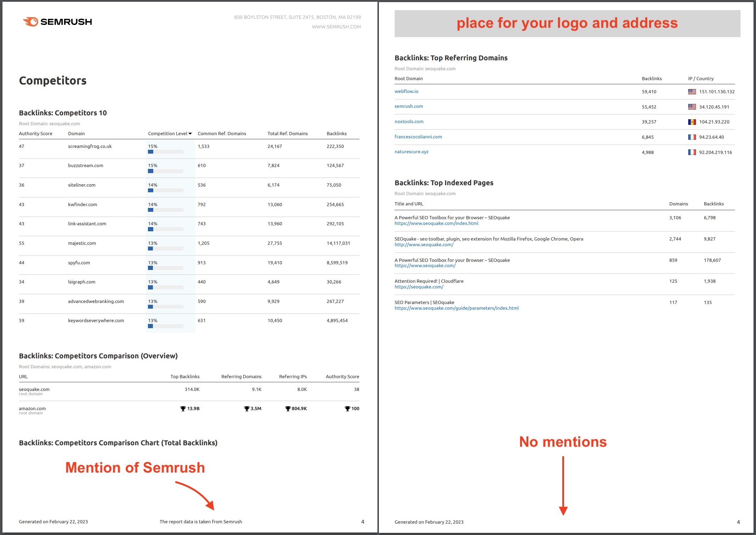Click the flag icon next to 104.21.93.220
The image size is (756, 535).
tap(692, 122)
